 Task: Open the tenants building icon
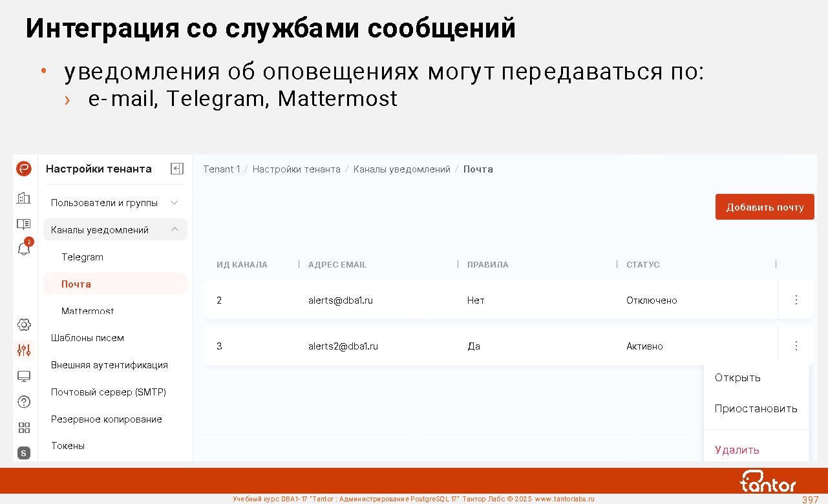pyautogui.click(x=24, y=198)
